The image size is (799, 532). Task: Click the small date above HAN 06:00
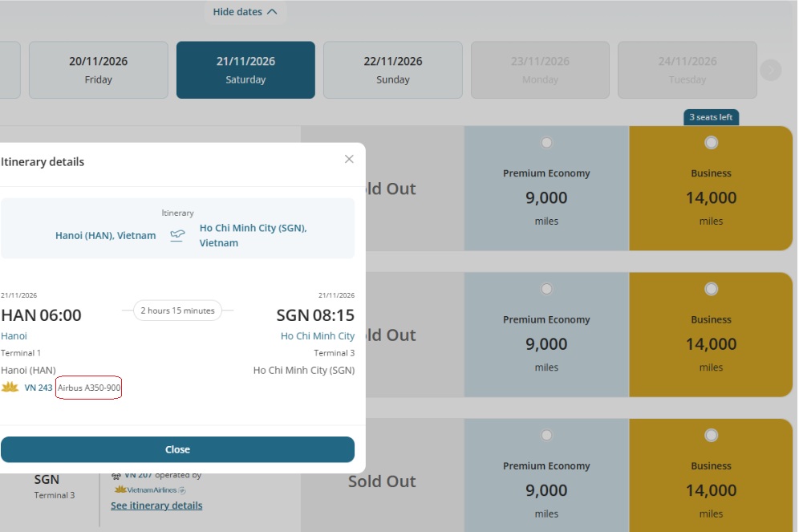tap(19, 295)
